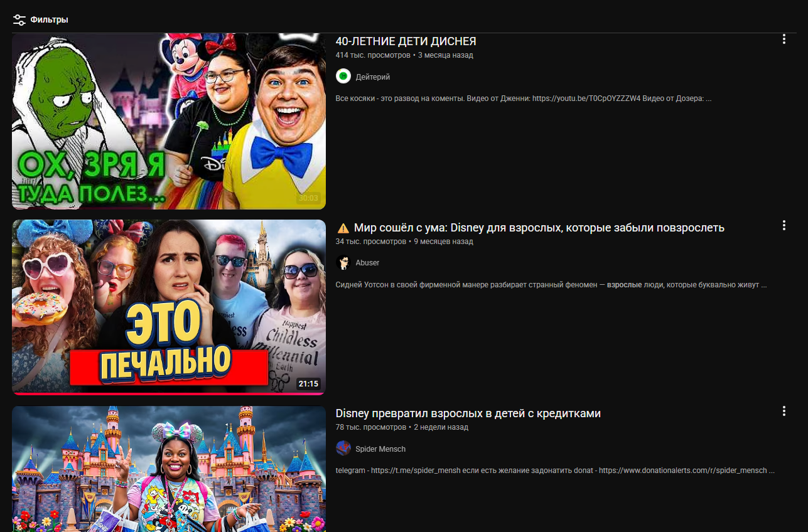
Task: Visit the Spider Mensch channel name link
Action: click(x=380, y=449)
